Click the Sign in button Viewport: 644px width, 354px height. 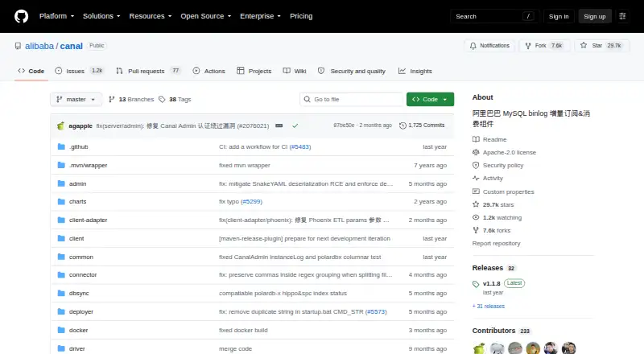click(x=559, y=16)
